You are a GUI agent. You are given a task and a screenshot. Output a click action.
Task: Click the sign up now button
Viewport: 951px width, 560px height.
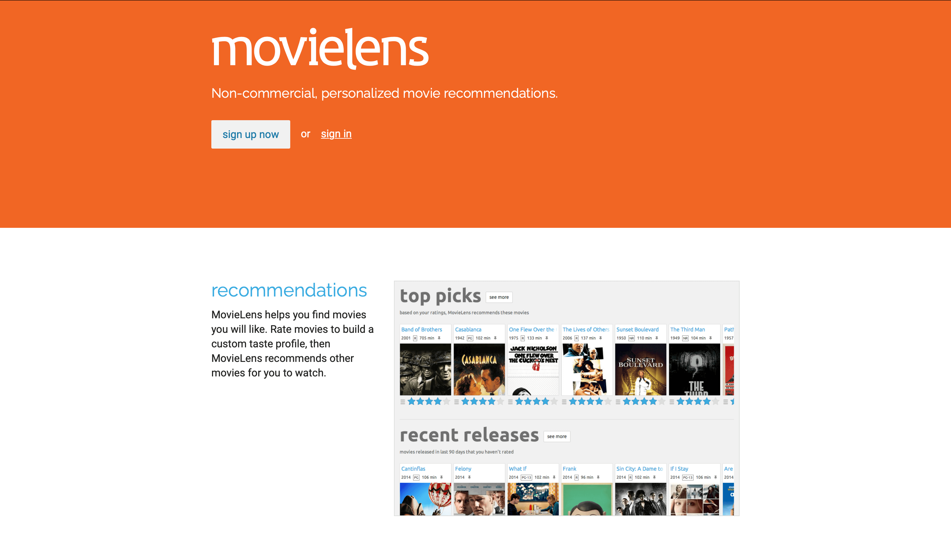pos(251,134)
